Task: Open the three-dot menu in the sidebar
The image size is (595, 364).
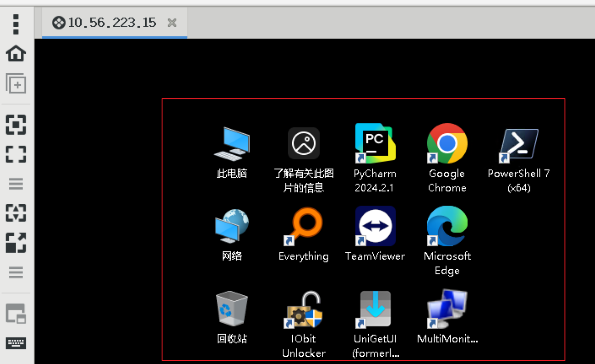Action: tap(16, 24)
